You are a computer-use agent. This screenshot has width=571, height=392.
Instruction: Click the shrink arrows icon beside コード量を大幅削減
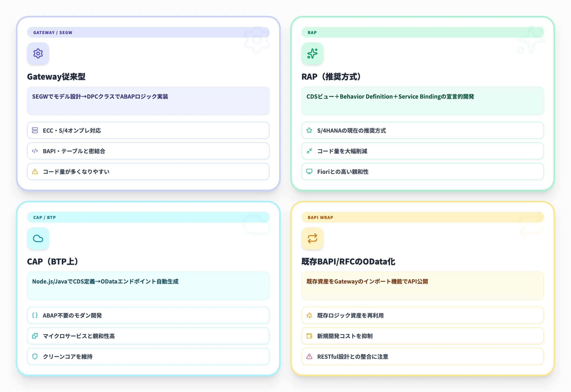click(309, 151)
